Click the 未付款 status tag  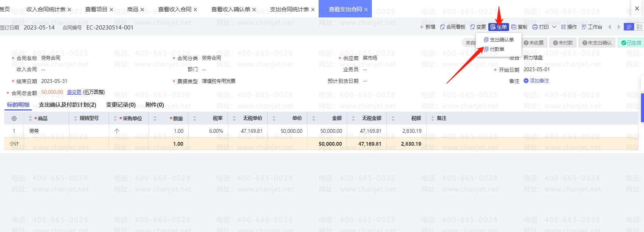coord(563,43)
